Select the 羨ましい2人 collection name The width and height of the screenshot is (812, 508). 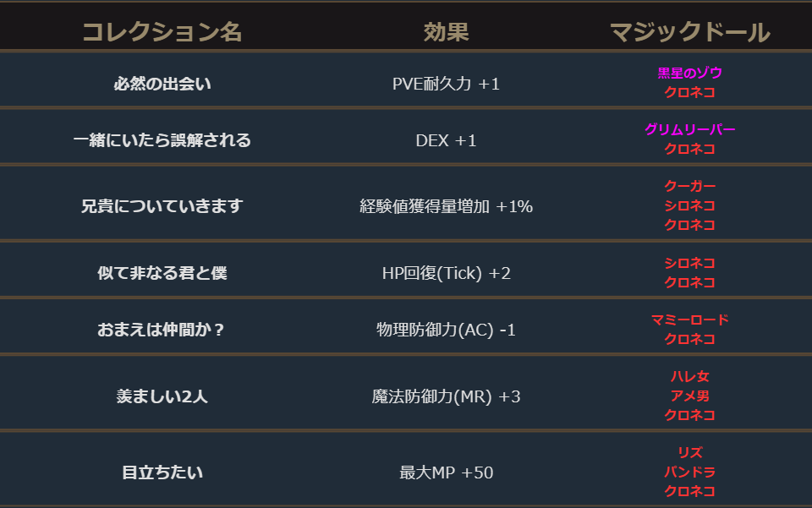(x=162, y=396)
